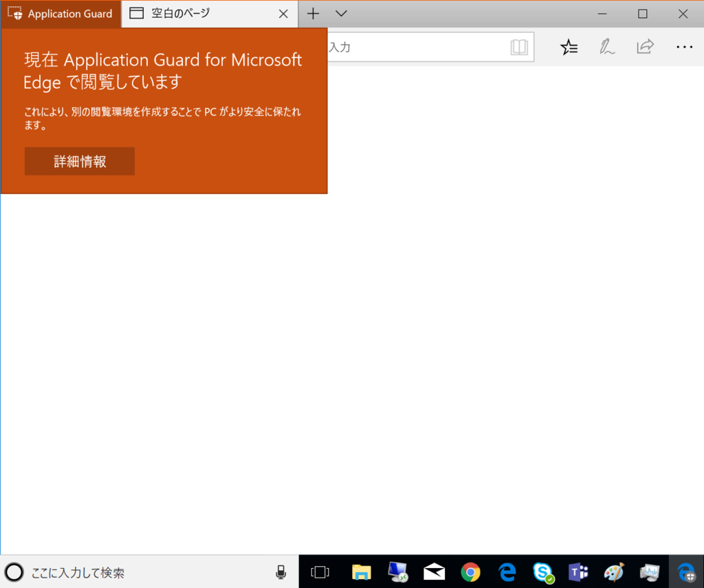The image size is (704, 588).
Task: Click the microphone icon for voice search
Action: tap(281, 571)
